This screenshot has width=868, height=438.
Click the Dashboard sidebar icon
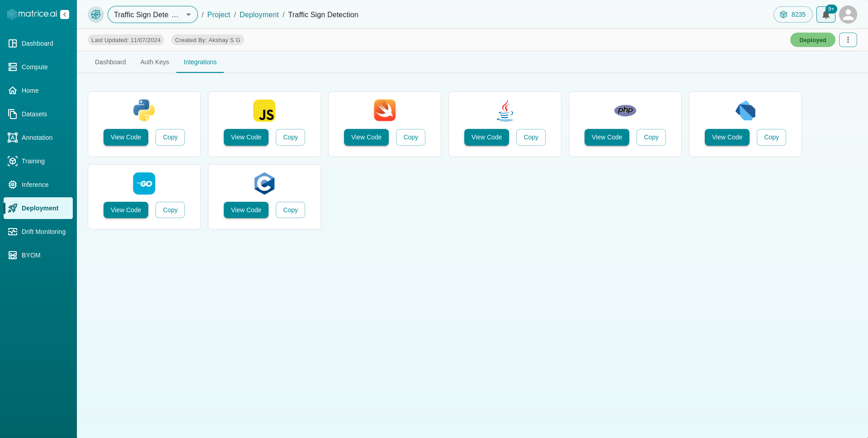13,43
